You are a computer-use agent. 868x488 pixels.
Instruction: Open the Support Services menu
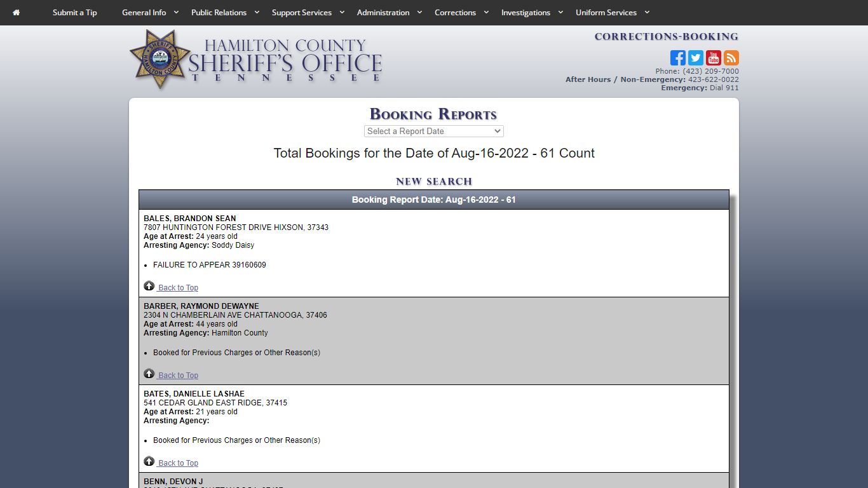tap(302, 13)
